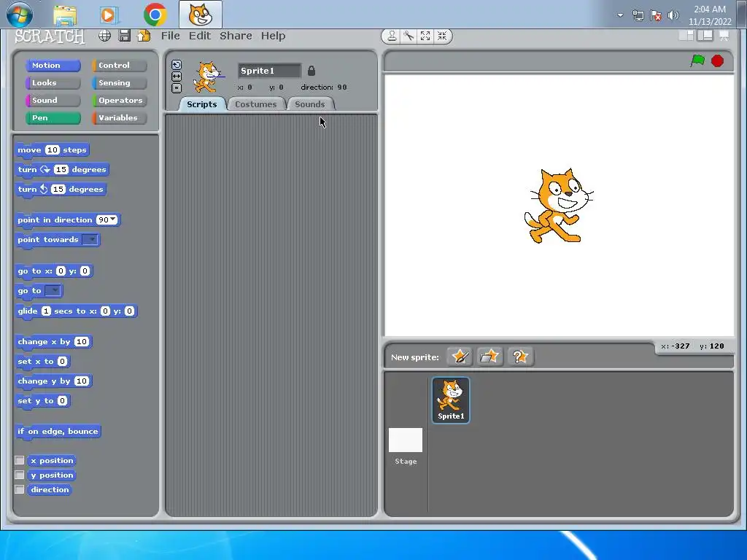Switch to presentation mode
This screenshot has width=747, height=560.
[724, 36]
